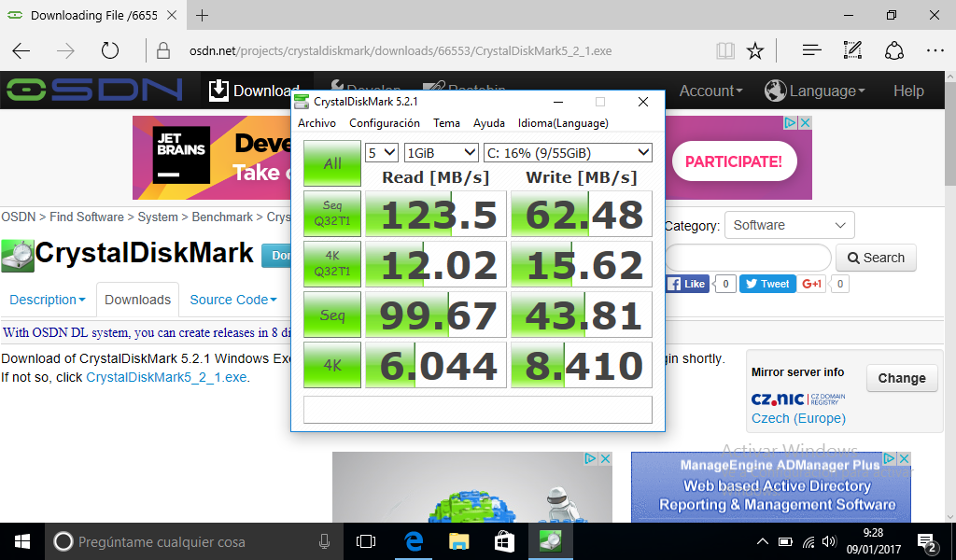The image size is (956, 560).
Task: Click the Seq Q32T1 write result 62.48
Action: 582,214
